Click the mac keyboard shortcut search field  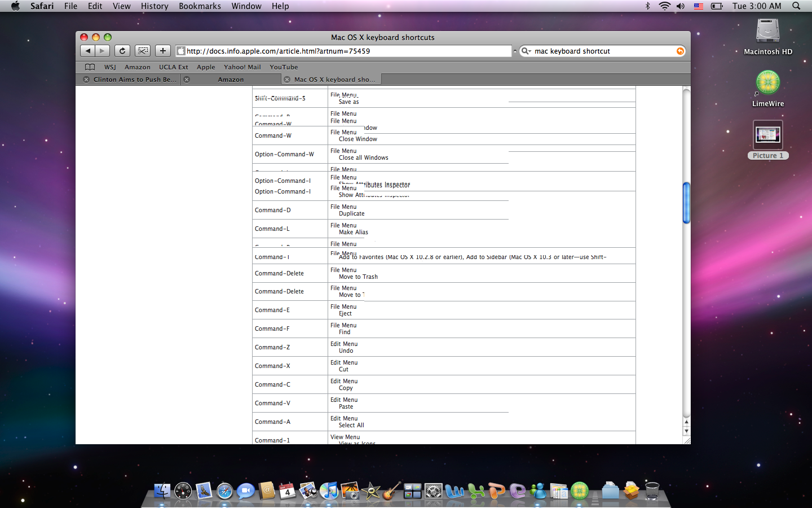click(x=603, y=51)
